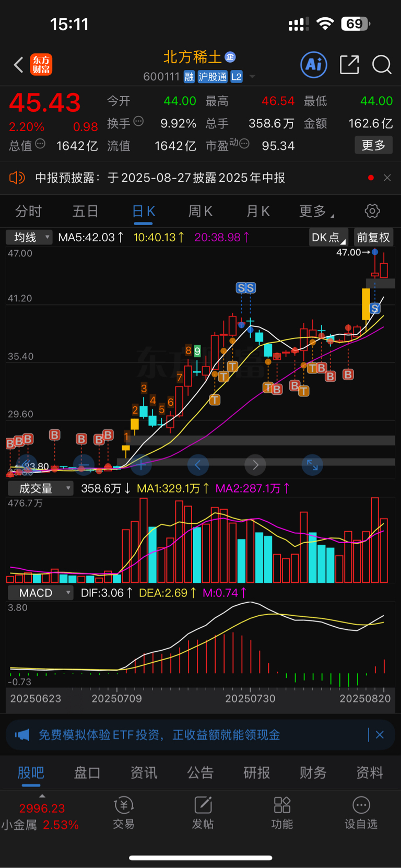Tap the info icon beside 总值
Viewport: 401px width, 868px height.
pyautogui.click(x=40, y=144)
